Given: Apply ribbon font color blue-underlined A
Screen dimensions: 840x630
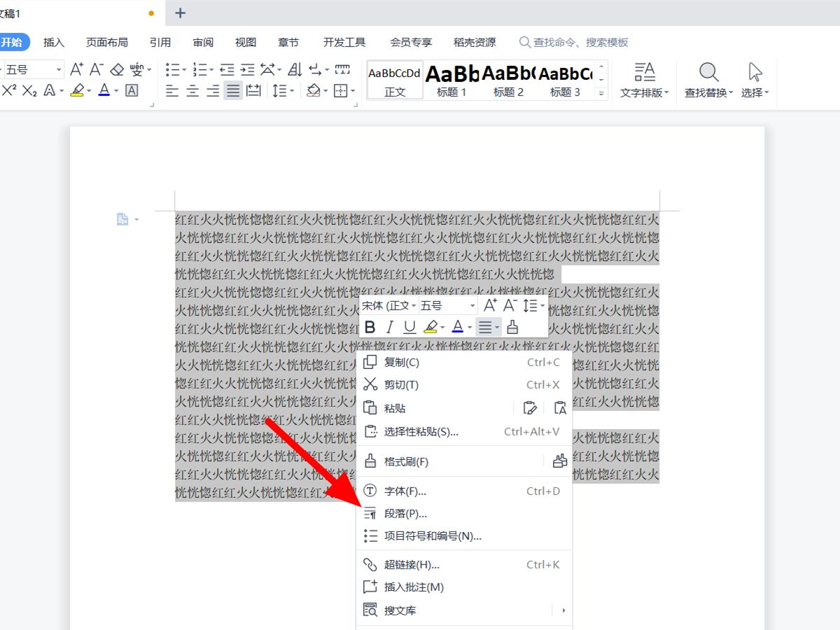Looking at the screenshot, I should click(x=104, y=90).
